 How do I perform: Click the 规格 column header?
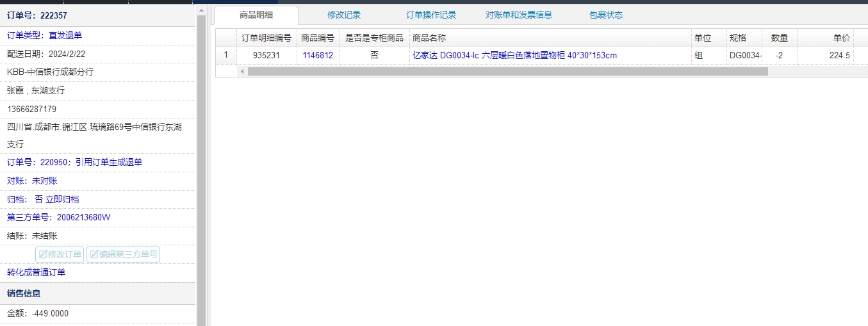(744, 38)
